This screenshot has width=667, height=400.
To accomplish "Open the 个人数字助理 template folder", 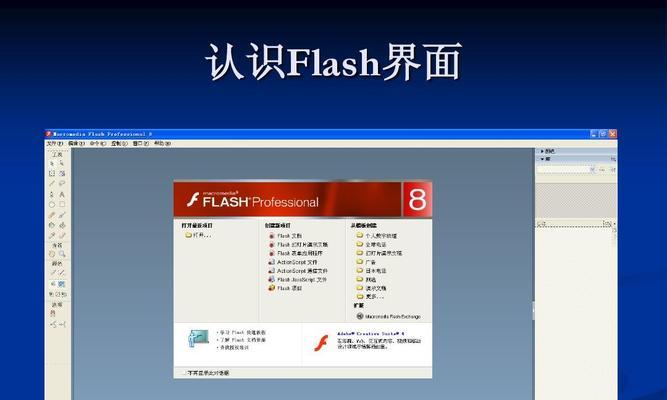I will point(377,235).
